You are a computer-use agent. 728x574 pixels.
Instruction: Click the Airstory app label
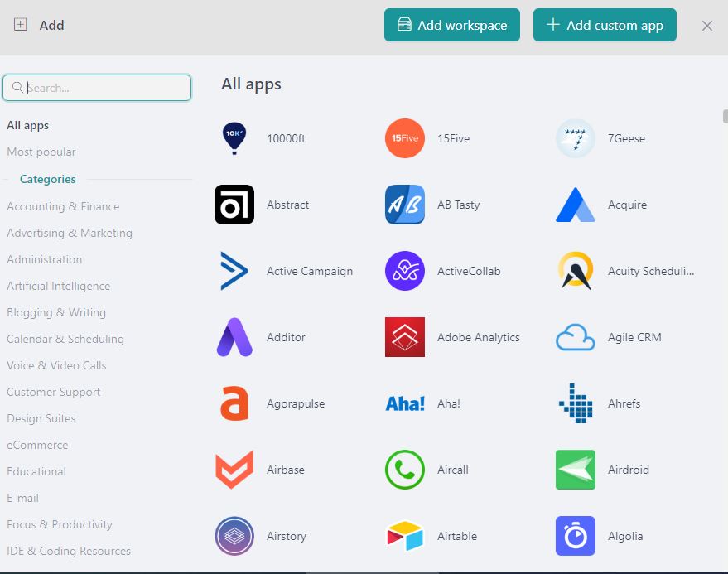(287, 536)
